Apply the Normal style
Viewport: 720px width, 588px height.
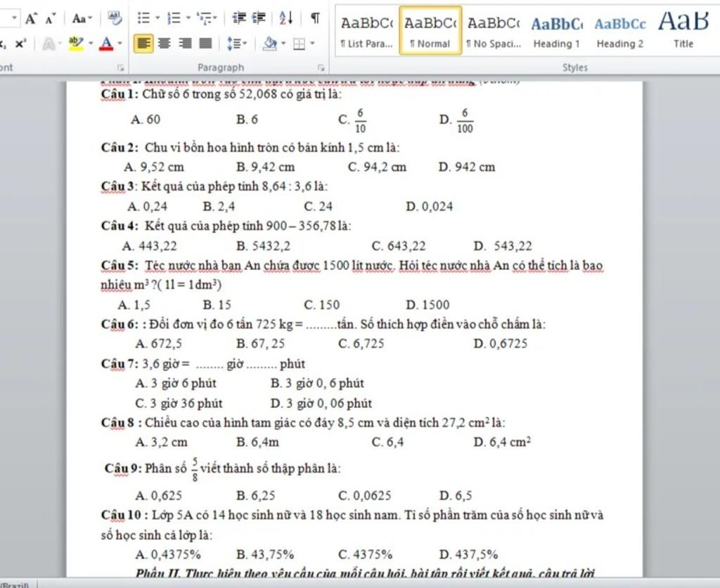pyautogui.click(x=431, y=31)
